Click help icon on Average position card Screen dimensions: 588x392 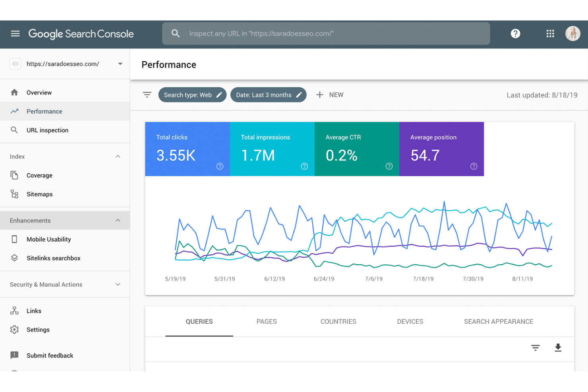point(474,166)
